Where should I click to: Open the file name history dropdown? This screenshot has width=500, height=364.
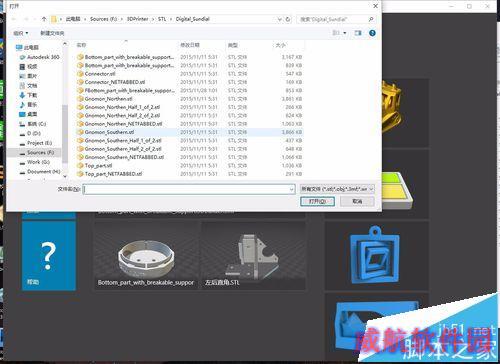point(291,189)
